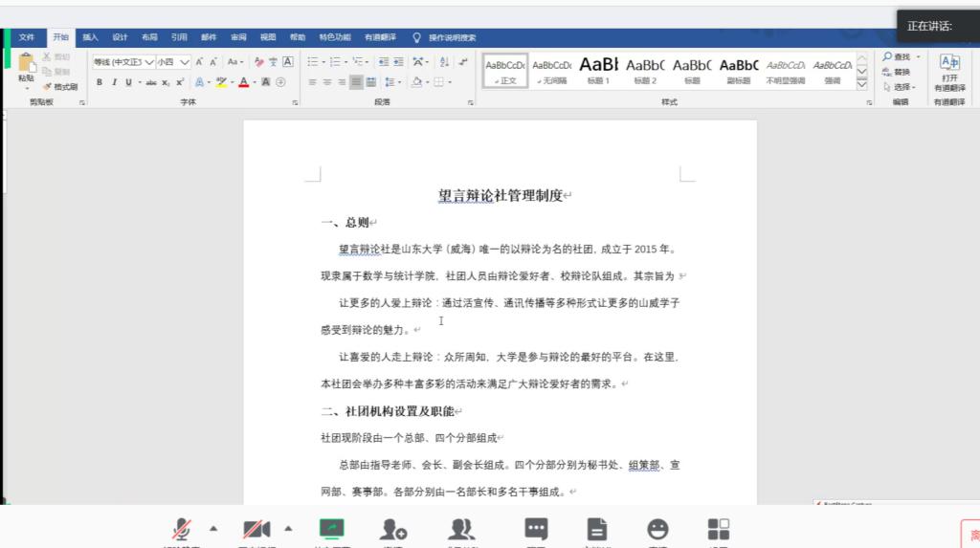Viewport: 980px width, 548px height.
Task: Select the Format Painter tool
Action: [59, 86]
